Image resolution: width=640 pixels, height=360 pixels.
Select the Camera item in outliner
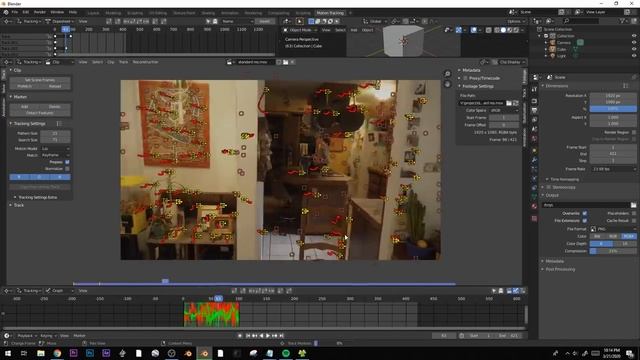[564, 42]
